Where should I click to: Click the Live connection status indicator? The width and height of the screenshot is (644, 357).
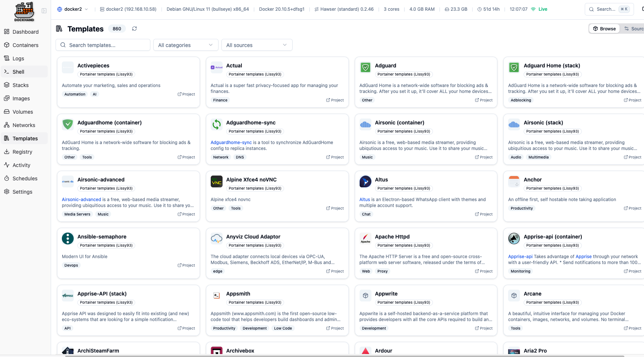pyautogui.click(x=539, y=9)
